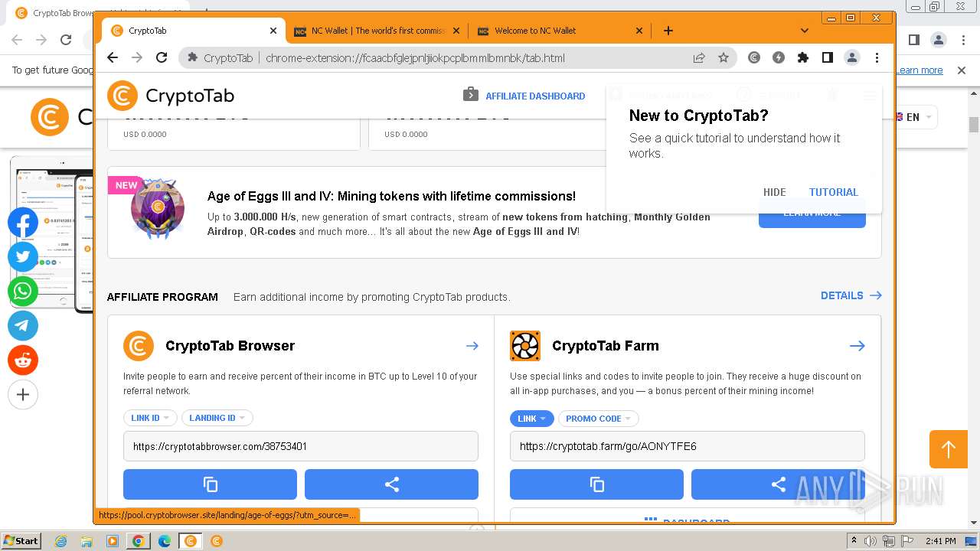Click the TUTORIAL button

(x=833, y=192)
